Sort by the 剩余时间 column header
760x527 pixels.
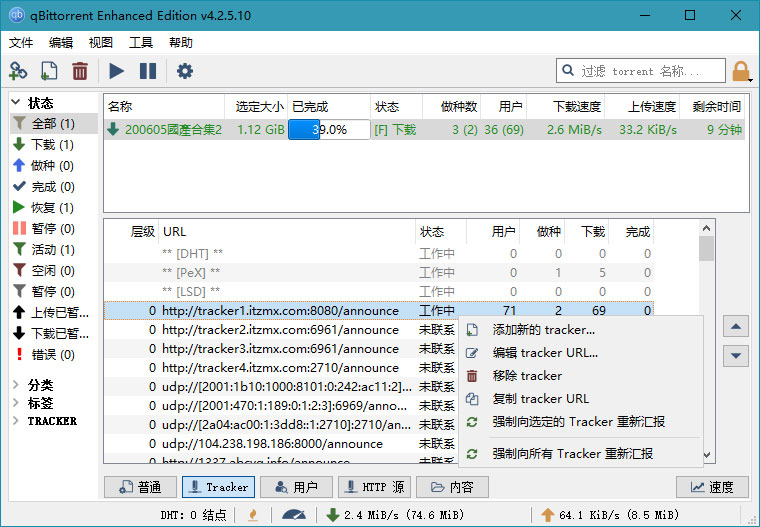click(712, 106)
